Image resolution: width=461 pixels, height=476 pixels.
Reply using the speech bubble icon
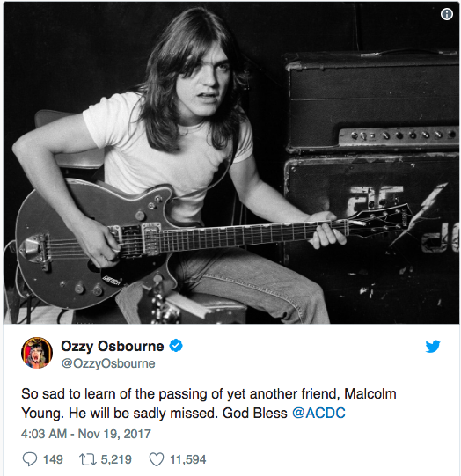point(30,459)
